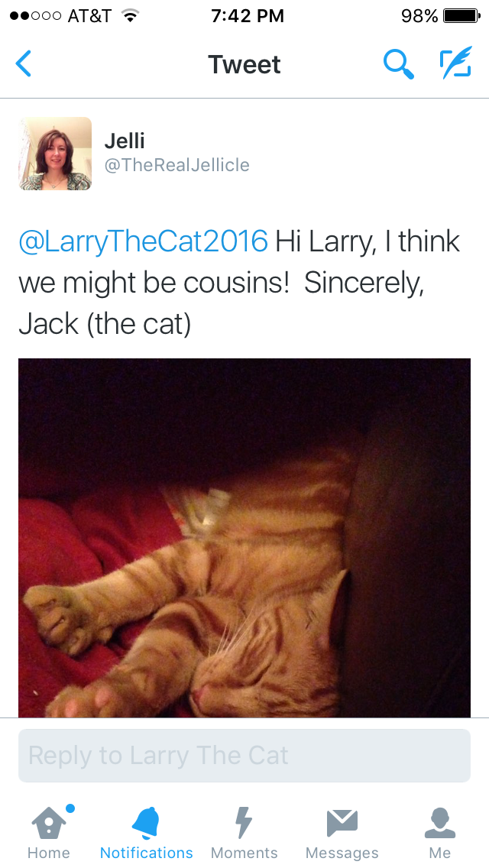
Task: Open the sleeping orange cat photo
Action: pos(244,537)
